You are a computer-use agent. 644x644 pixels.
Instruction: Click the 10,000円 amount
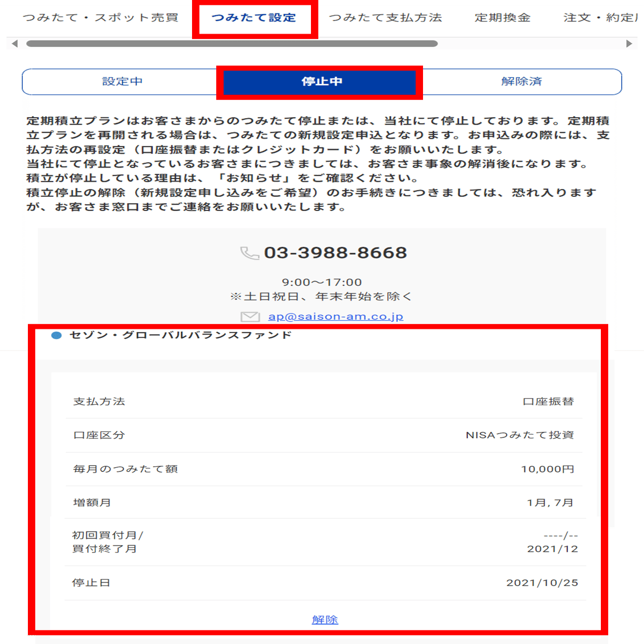(548, 469)
